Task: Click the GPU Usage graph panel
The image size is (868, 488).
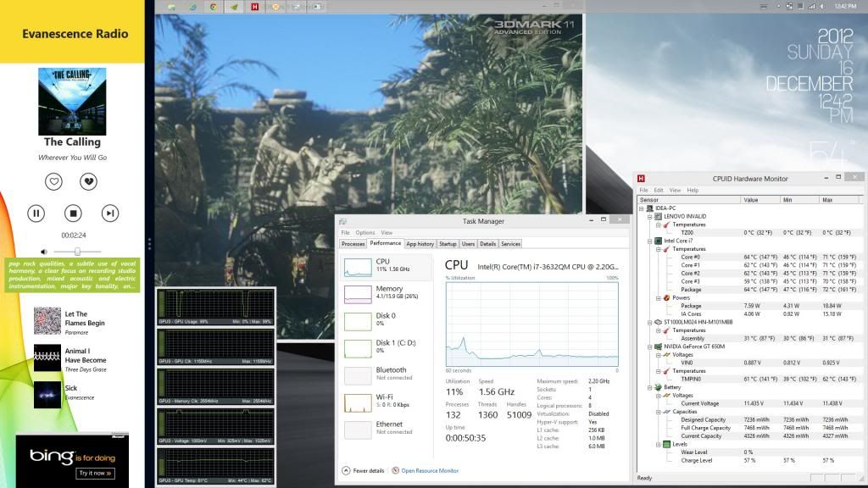Action: click(215, 307)
